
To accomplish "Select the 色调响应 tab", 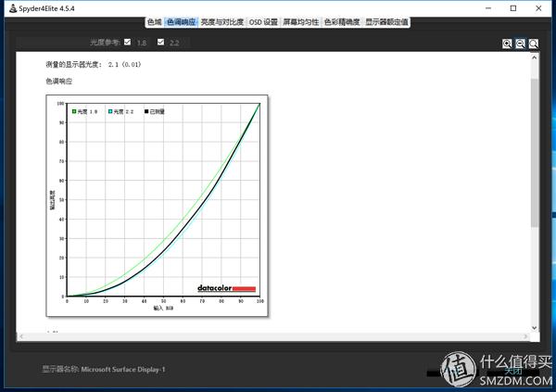I will 180,22.
